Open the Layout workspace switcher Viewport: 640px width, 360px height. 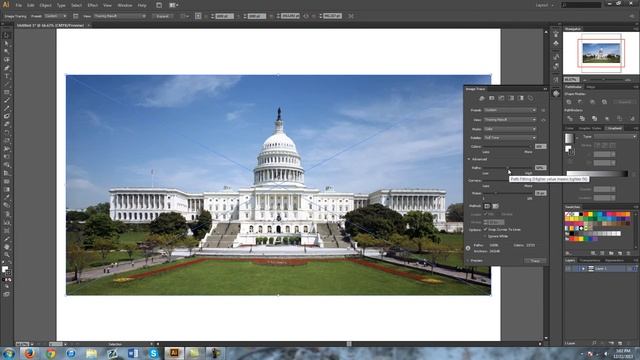(544, 5)
